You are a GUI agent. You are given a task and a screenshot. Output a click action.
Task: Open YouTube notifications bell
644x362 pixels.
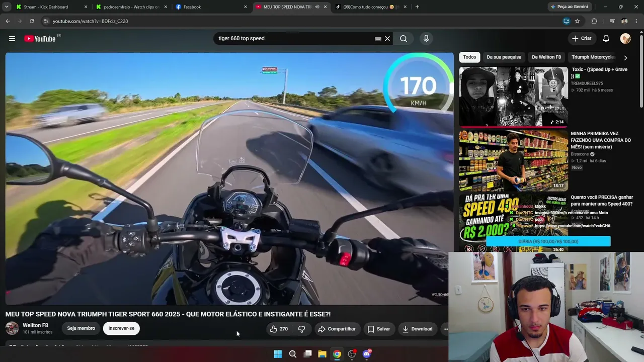pos(606,39)
